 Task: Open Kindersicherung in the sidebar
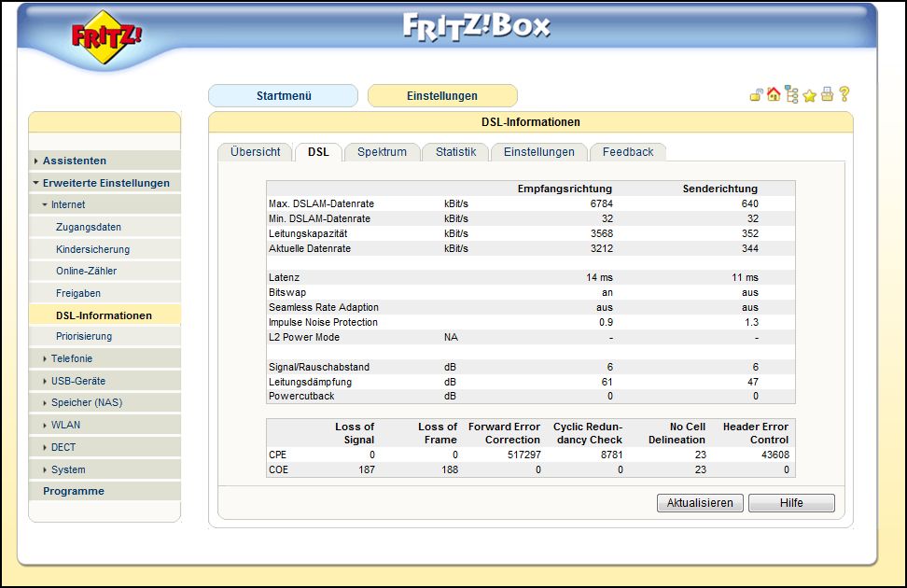(92, 249)
